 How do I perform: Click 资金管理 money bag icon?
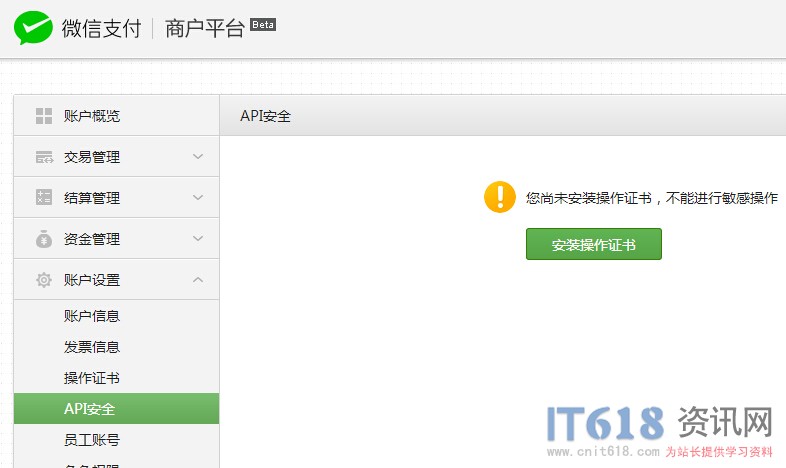pos(44,239)
